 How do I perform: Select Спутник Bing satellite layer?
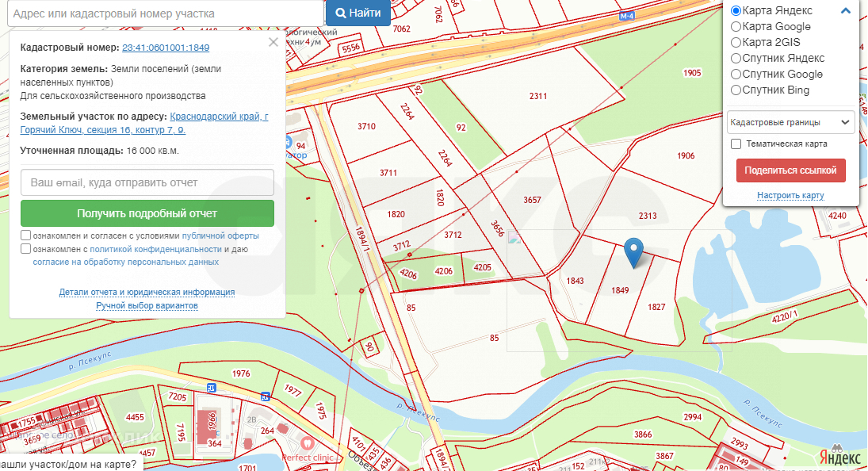pyautogui.click(x=736, y=90)
